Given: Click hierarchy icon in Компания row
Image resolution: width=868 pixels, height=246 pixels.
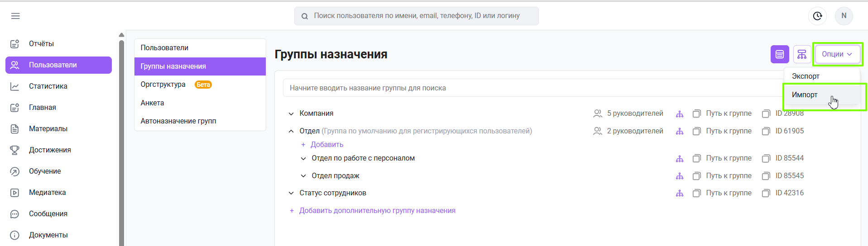Looking at the screenshot, I should point(680,114).
